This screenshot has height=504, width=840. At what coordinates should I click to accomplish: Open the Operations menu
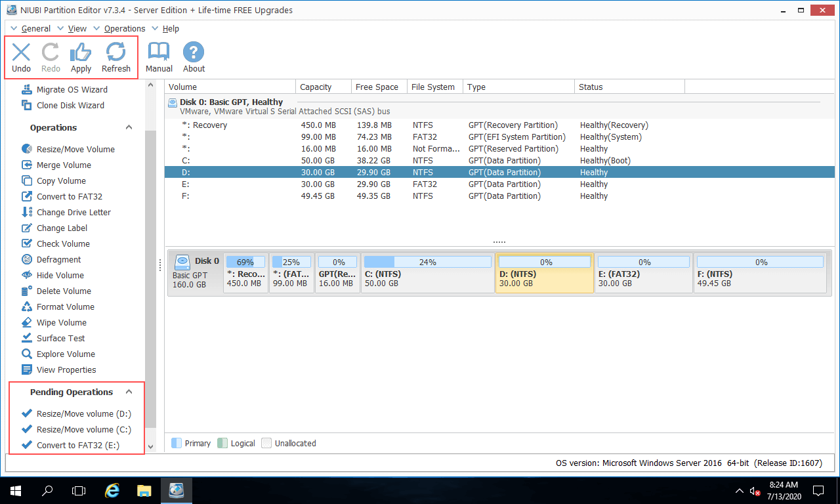tap(124, 29)
